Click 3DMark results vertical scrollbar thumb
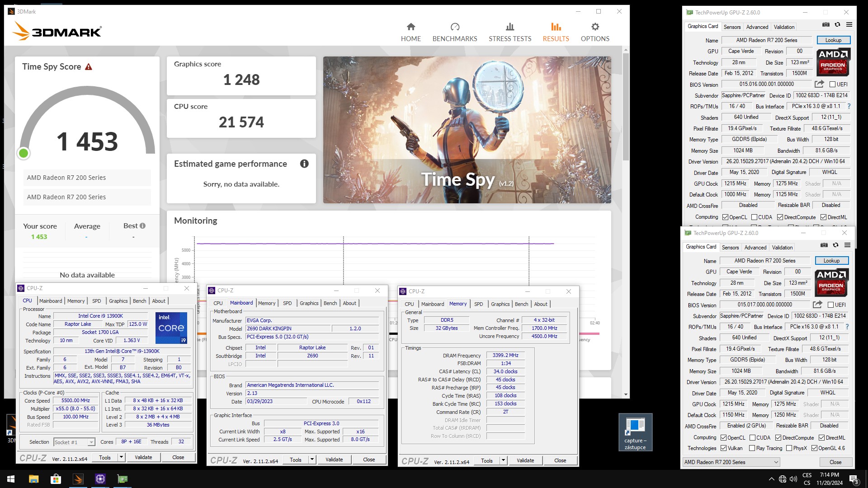The width and height of the screenshot is (868, 488). (626, 107)
